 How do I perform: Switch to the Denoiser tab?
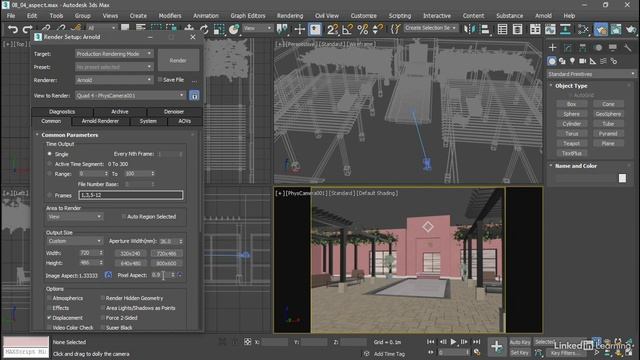pos(174,111)
